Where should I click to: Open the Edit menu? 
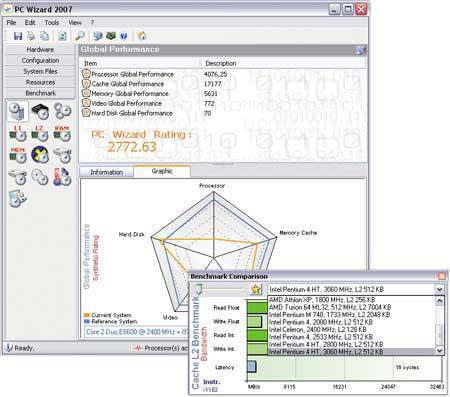30,23
